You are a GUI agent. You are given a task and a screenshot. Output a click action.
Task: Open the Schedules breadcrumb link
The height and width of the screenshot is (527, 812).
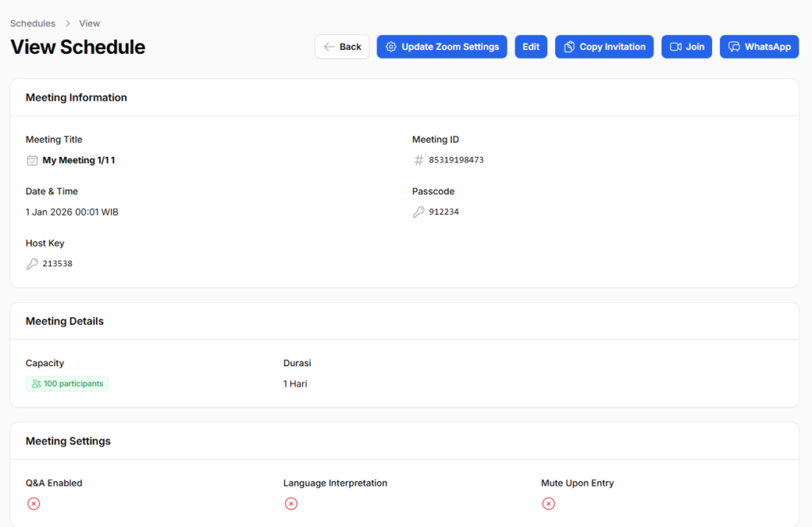pos(33,24)
